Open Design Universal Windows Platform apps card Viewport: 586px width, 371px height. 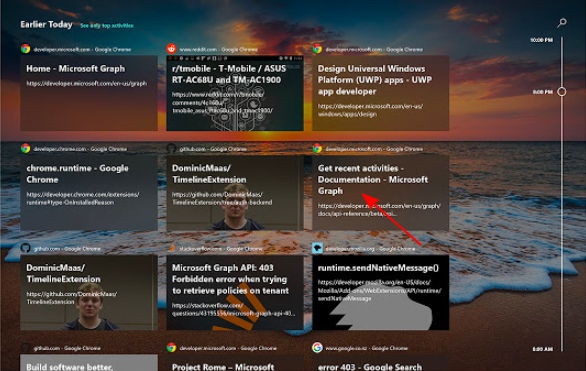click(380, 93)
